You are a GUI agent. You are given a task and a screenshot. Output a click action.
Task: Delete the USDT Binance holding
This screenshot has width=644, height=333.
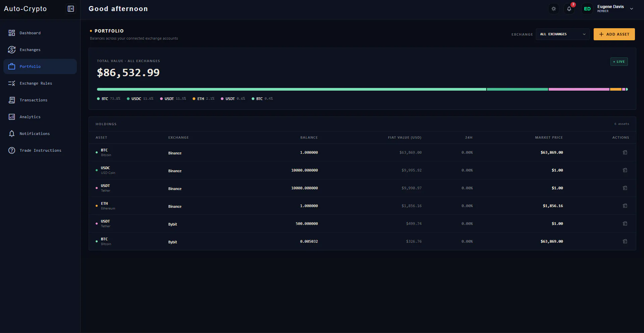click(625, 188)
